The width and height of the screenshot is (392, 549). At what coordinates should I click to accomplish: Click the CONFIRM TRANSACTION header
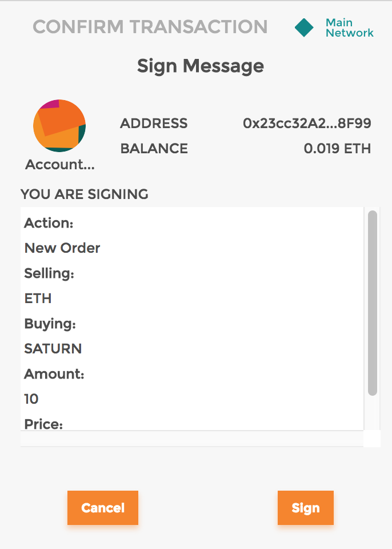tap(150, 27)
